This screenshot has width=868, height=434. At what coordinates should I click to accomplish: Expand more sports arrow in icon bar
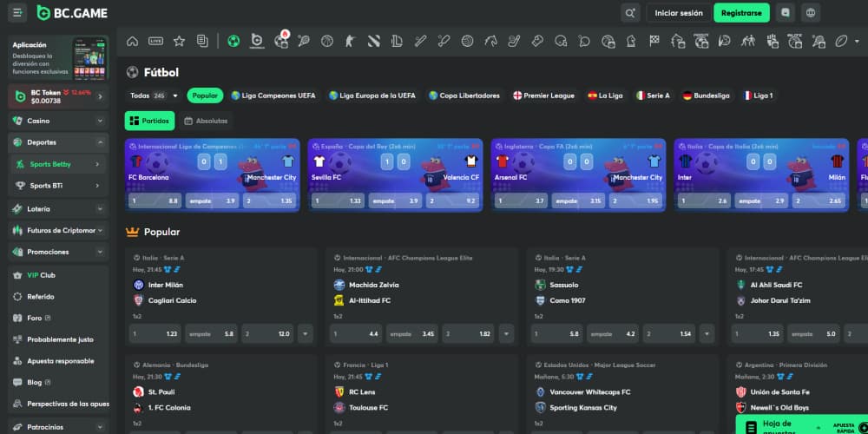coord(858,41)
